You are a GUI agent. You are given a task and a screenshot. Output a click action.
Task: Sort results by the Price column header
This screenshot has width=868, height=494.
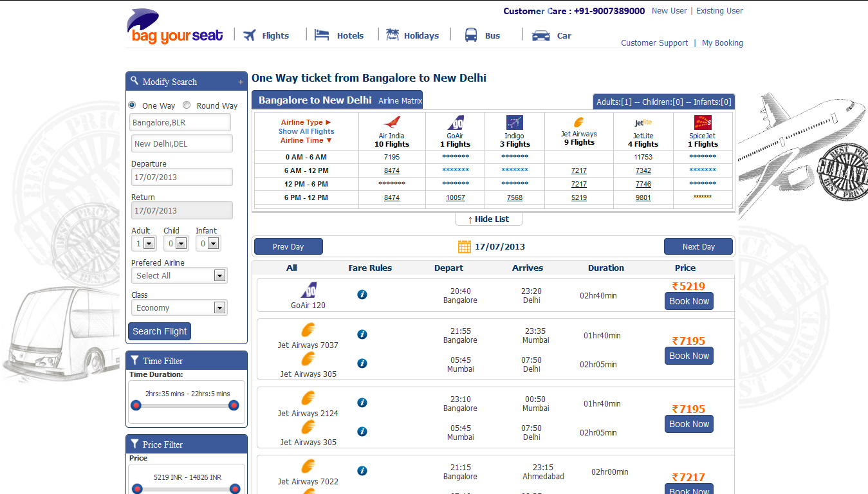pyautogui.click(x=685, y=268)
